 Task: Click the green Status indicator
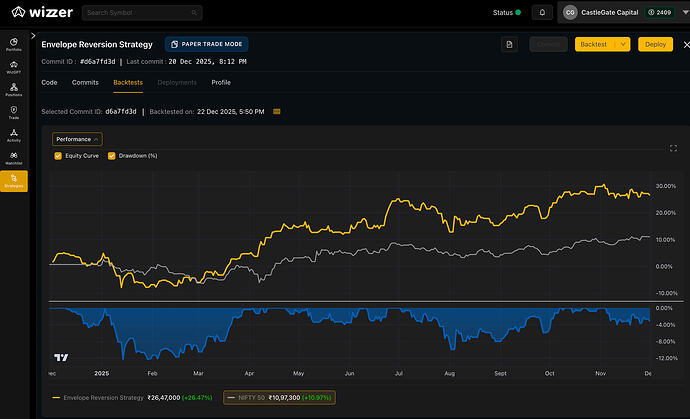(518, 12)
